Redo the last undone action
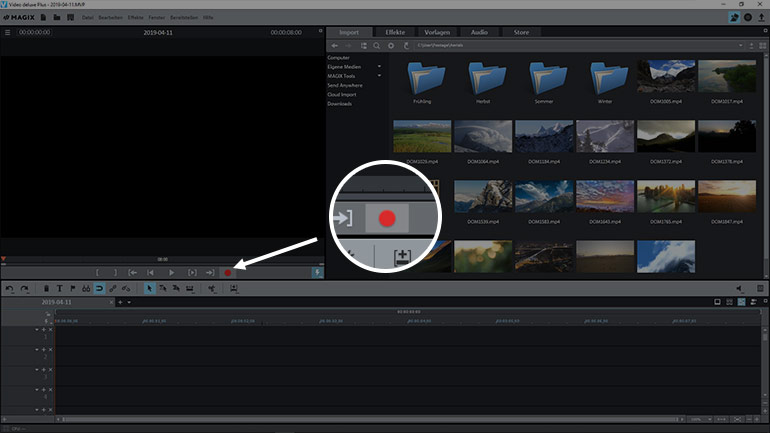This screenshot has height=433, width=770. coord(25,289)
